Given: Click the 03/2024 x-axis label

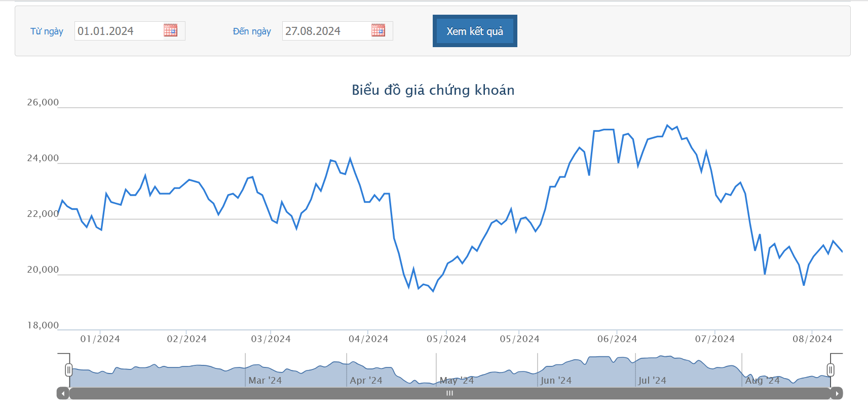Looking at the screenshot, I should [x=271, y=339].
